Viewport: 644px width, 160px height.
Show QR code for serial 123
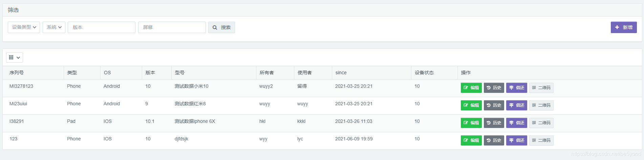pos(541,140)
